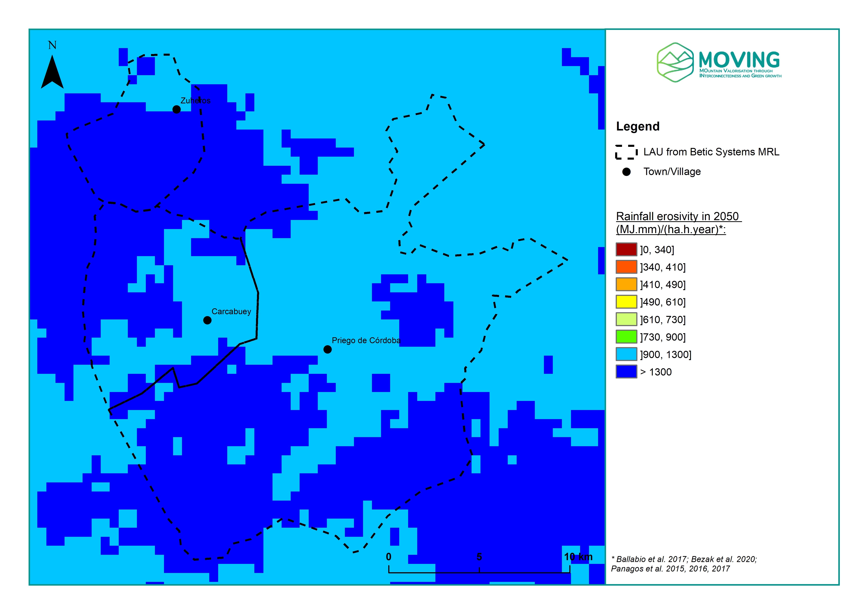The height and width of the screenshot is (614, 868).
Task: Select the dark blue > 1300 swatch
Action: point(626,372)
